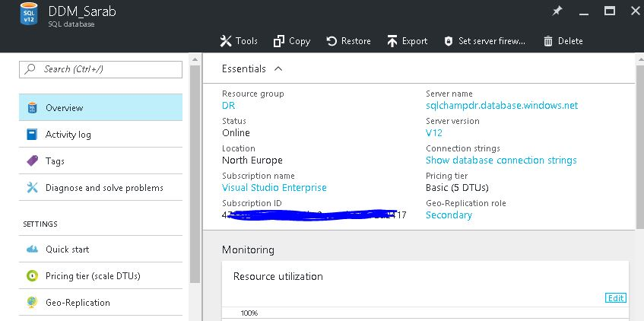This screenshot has height=321, width=644.
Task: Click Edit on Resource utilization chart
Action: [x=616, y=298]
